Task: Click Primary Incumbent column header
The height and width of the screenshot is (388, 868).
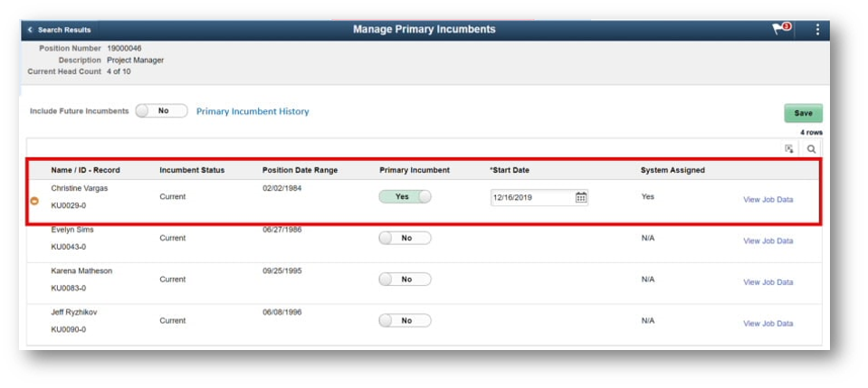Action: 415,170
